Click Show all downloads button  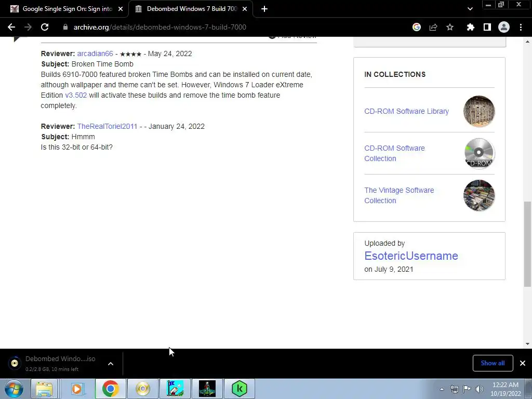(493, 363)
